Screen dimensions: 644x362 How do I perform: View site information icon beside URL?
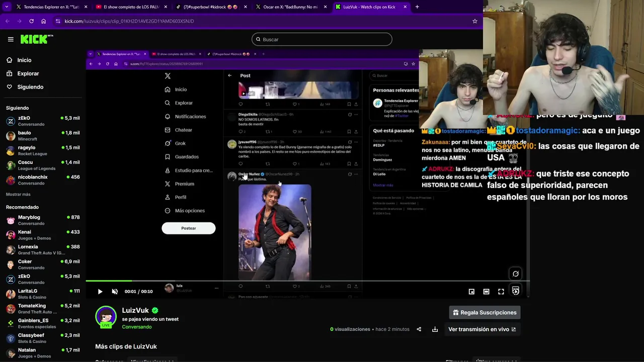tap(58, 21)
